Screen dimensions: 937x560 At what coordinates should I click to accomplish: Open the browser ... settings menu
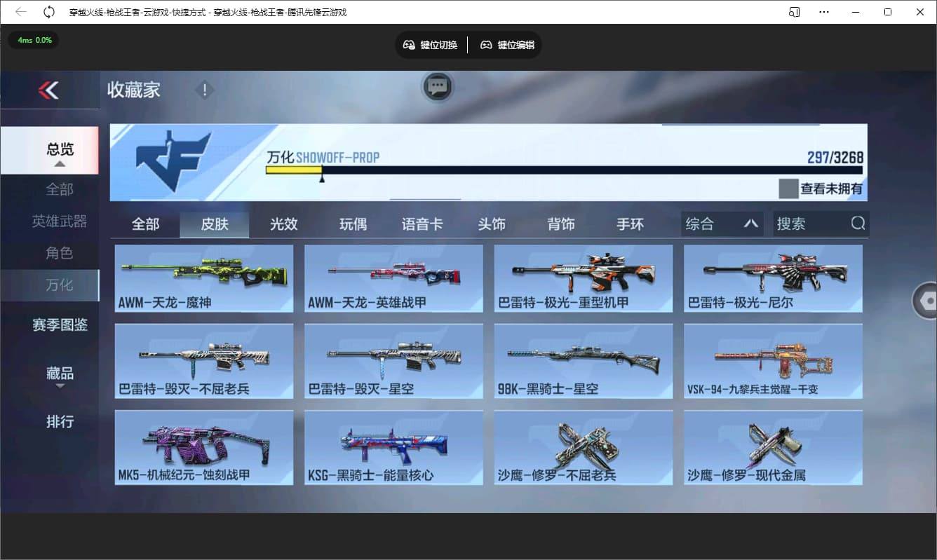click(x=823, y=11)
